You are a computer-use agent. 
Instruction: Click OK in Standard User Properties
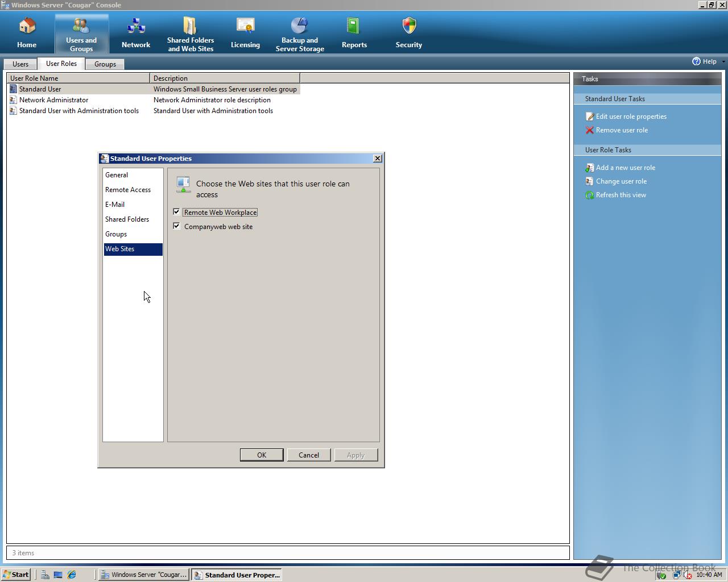[x=262, y=455]
